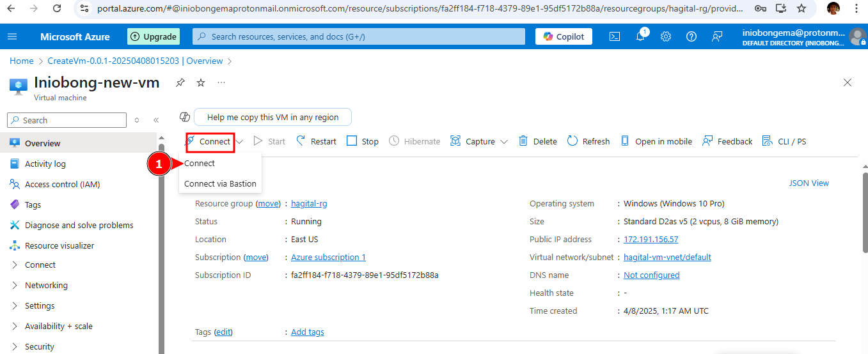Click the sidebar Search field
868x354 pixels.
(x=67, y=120)
